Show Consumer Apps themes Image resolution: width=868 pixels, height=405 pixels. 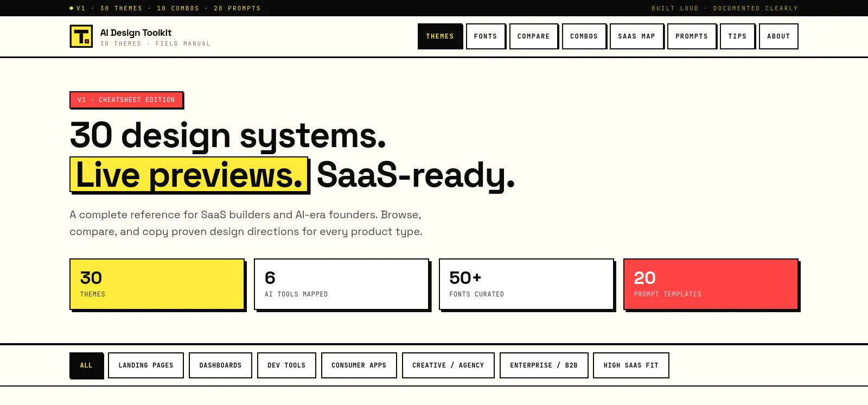click(x=359, y=365)
